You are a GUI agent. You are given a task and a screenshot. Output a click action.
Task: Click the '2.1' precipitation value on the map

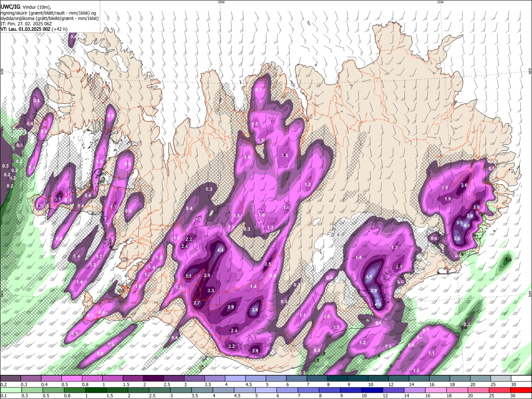(399, 267)
